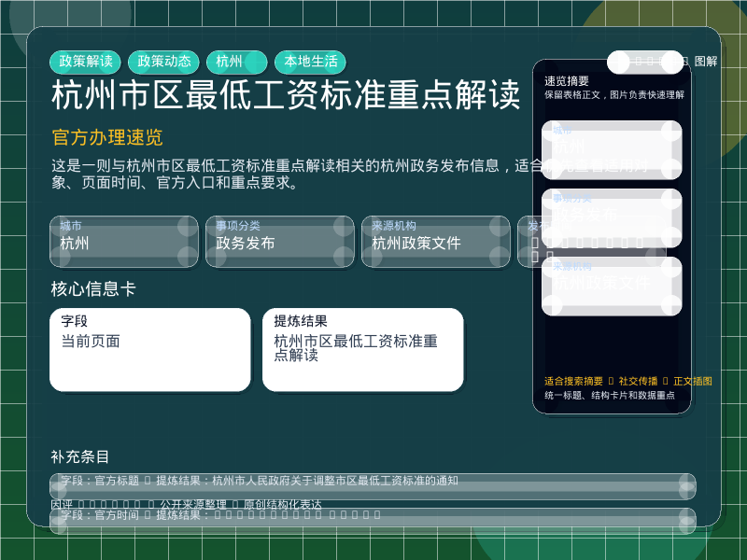Click the 补充条目 section heading
The width and height of the screenshot is (747, 560).
pos(80,456)
